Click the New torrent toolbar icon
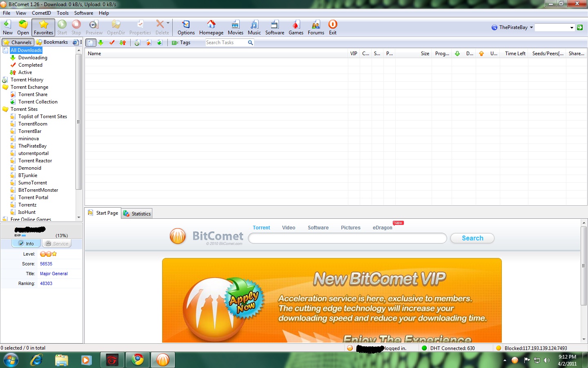Viewport: 588px width, 368px height. click(x=7, y=27)
